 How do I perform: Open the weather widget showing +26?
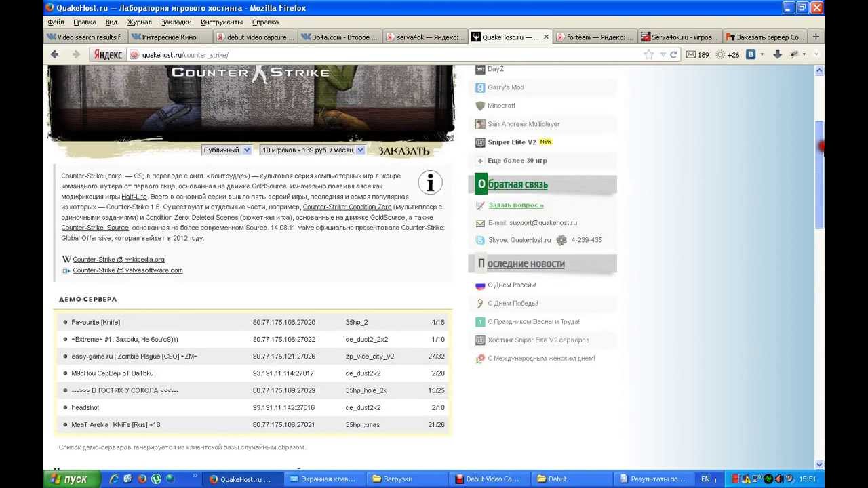728,55
